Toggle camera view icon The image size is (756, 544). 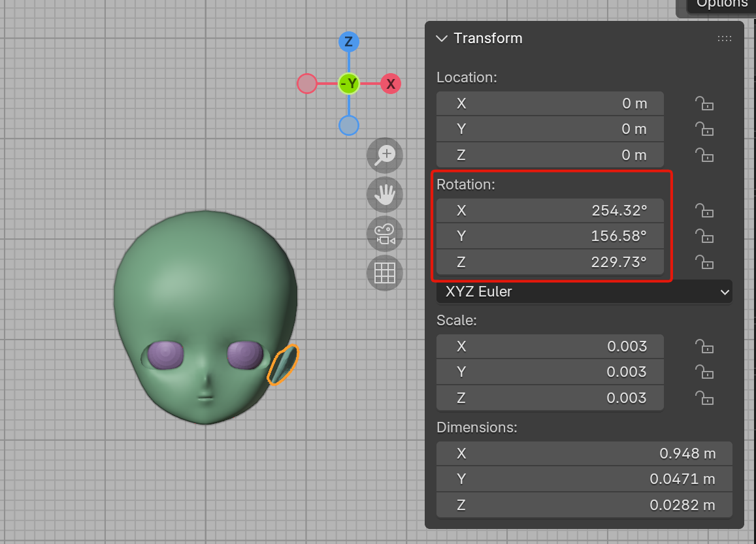(385, 234)
